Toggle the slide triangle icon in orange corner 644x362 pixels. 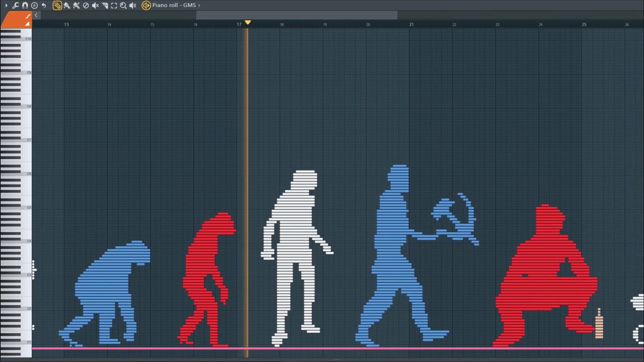point(28,24)
